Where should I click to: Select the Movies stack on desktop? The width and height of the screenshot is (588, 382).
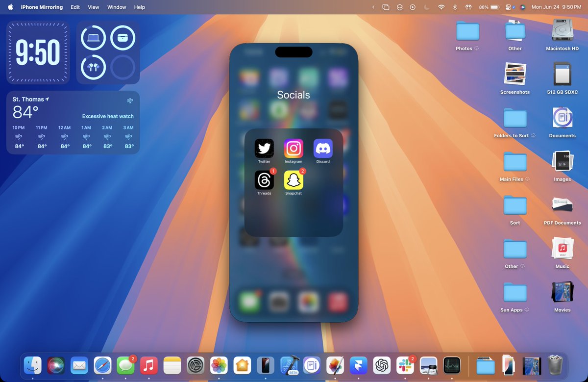(562, 292)
